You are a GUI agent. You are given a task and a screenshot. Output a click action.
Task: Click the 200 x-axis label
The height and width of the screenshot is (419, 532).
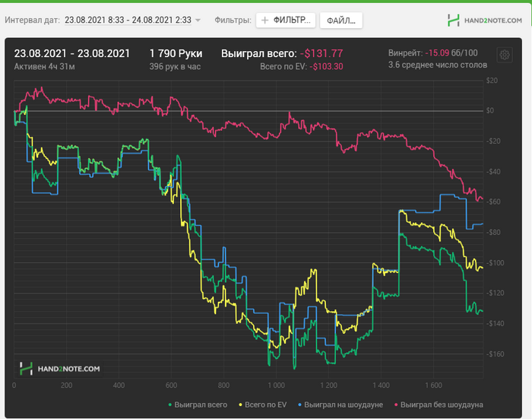tap(67, 386)
